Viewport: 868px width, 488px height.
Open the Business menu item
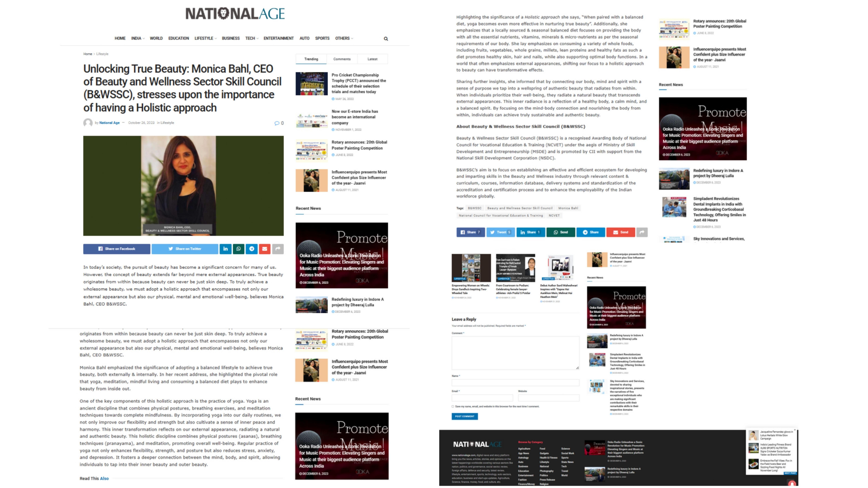click(x=230, y=38)
